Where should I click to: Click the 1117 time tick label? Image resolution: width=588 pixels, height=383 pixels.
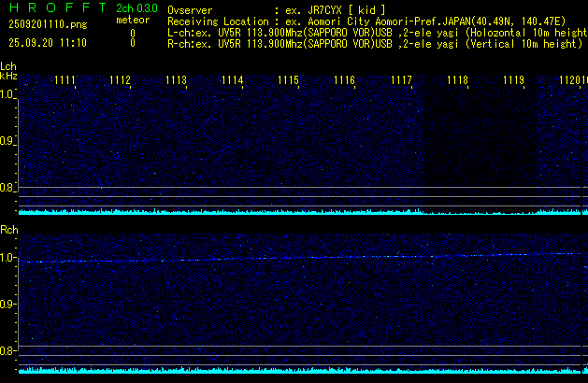click(401, 81)
